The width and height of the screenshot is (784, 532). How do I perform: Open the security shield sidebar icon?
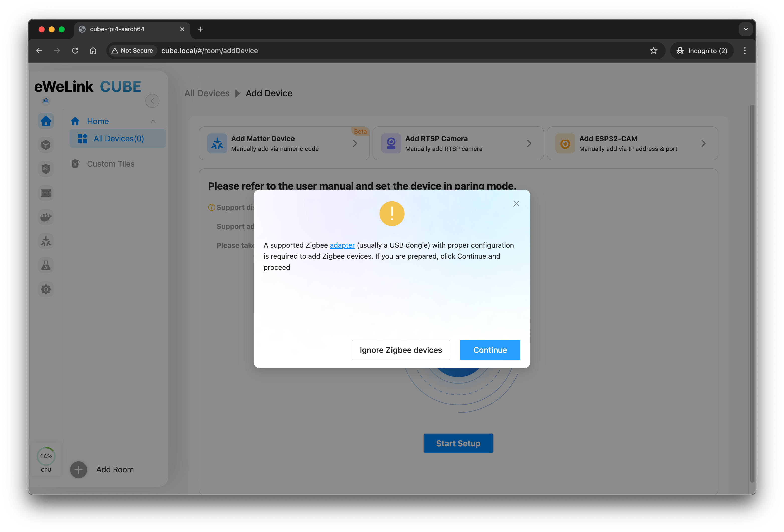(46, 169)
